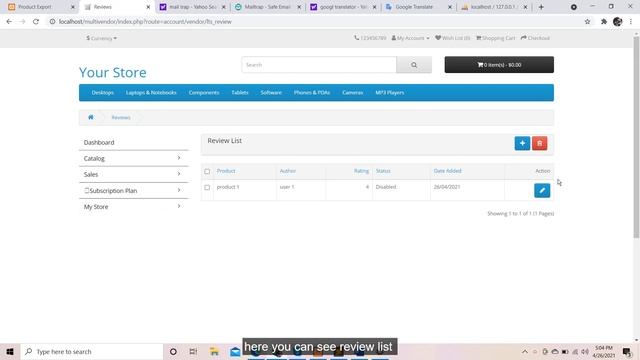Open Task View on taskbar

pos(193,351)
